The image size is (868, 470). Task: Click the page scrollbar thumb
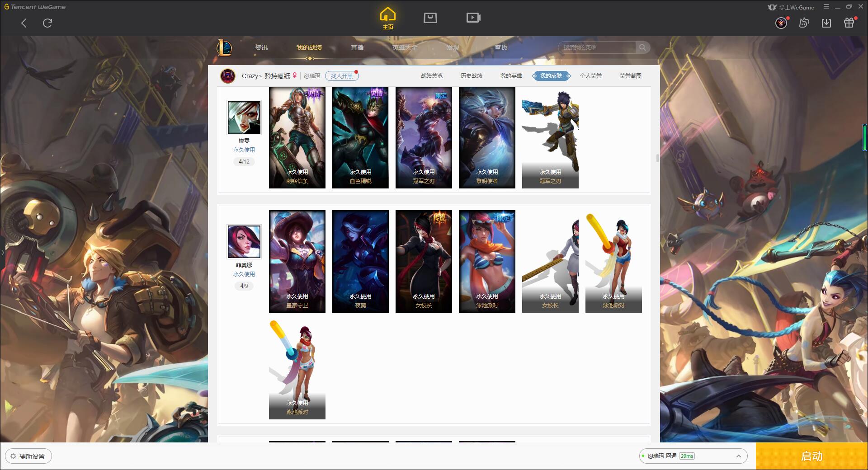tap(657, 158)
